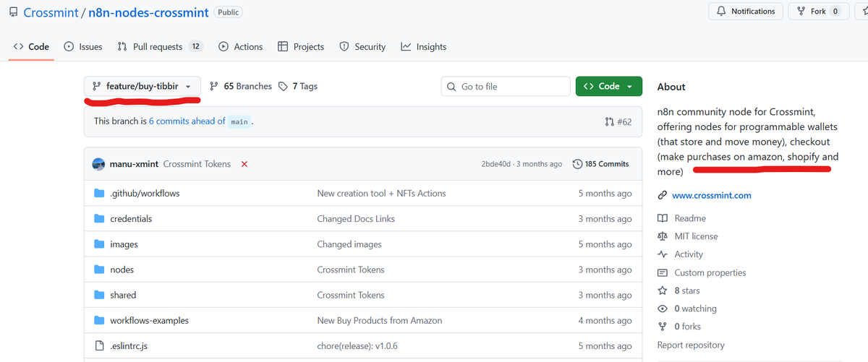Open the images folder
The width and height of the screenshot is (868, 362).
124,244
